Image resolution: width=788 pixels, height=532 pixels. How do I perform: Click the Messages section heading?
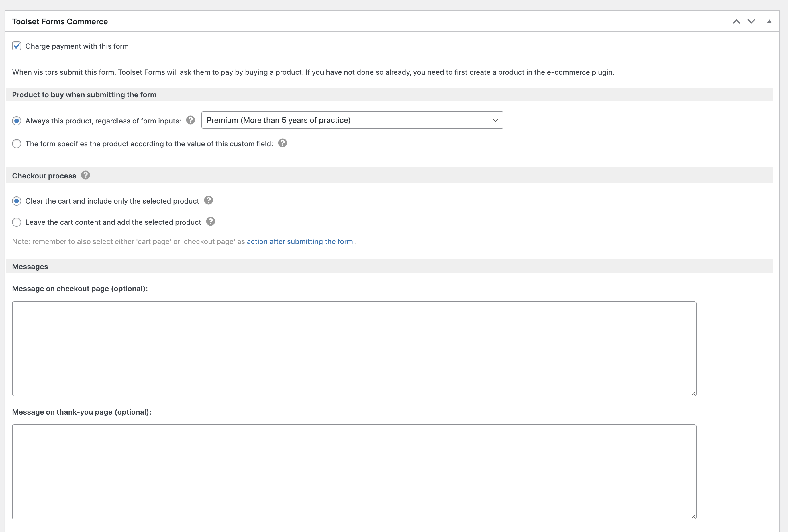click(30, 267)
